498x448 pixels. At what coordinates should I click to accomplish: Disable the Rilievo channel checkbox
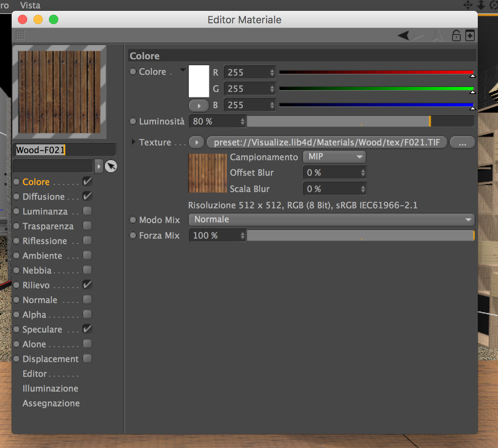pyautogui.click(x=87, y=285)
